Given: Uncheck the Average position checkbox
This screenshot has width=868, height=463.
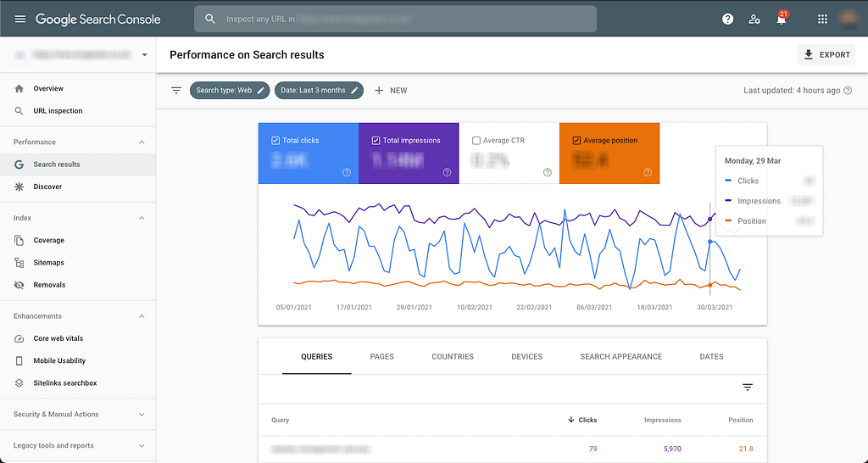Looking at the screenshot, I should click(576, 141).
